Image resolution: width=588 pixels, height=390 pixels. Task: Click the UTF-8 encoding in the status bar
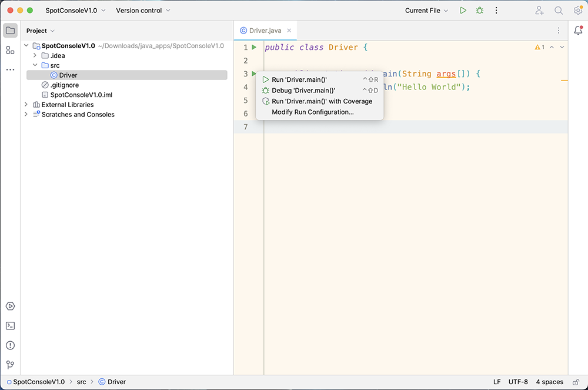(x=518, y=382)
